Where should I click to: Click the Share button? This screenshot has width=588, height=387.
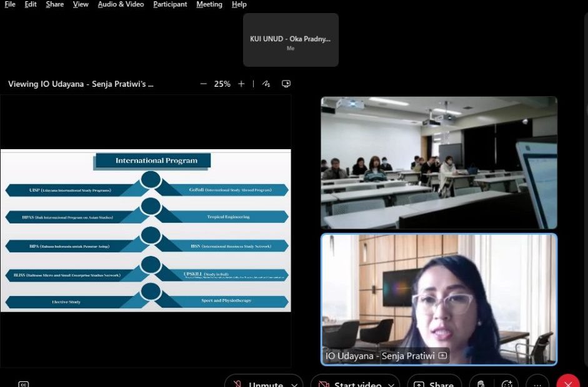click(434, 384)
